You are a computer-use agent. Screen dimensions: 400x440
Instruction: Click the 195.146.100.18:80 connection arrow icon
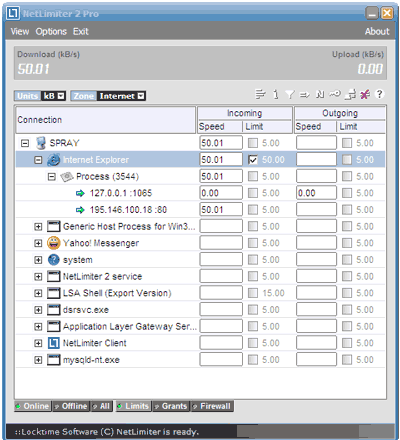[80, 210]
